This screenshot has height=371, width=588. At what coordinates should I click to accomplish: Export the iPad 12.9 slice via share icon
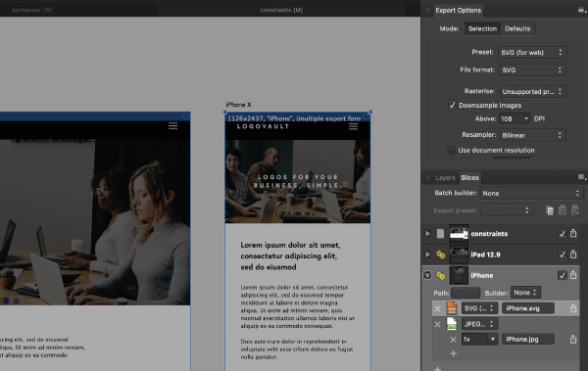coord(573,255)
